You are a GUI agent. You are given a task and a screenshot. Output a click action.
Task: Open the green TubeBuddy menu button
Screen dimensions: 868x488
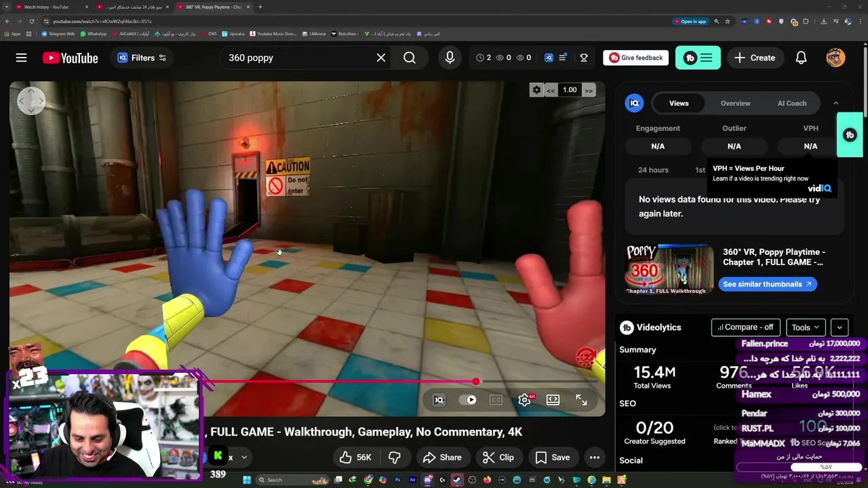pyautogui.click(x=698, y=58)
